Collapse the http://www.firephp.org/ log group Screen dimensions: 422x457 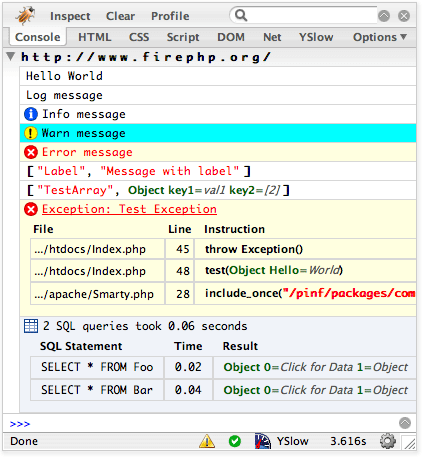pos(11,56)
